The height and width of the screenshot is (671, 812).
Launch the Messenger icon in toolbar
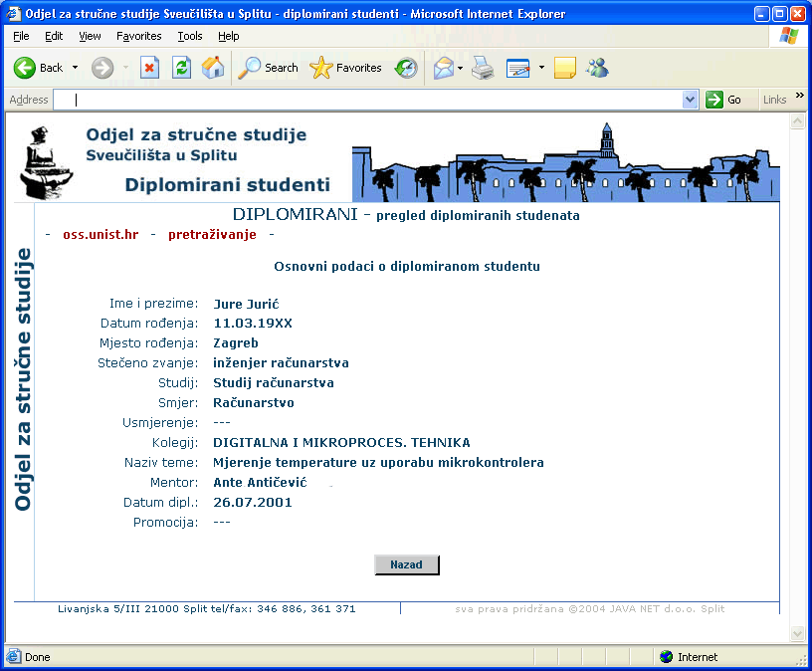[x=597, y=68]
